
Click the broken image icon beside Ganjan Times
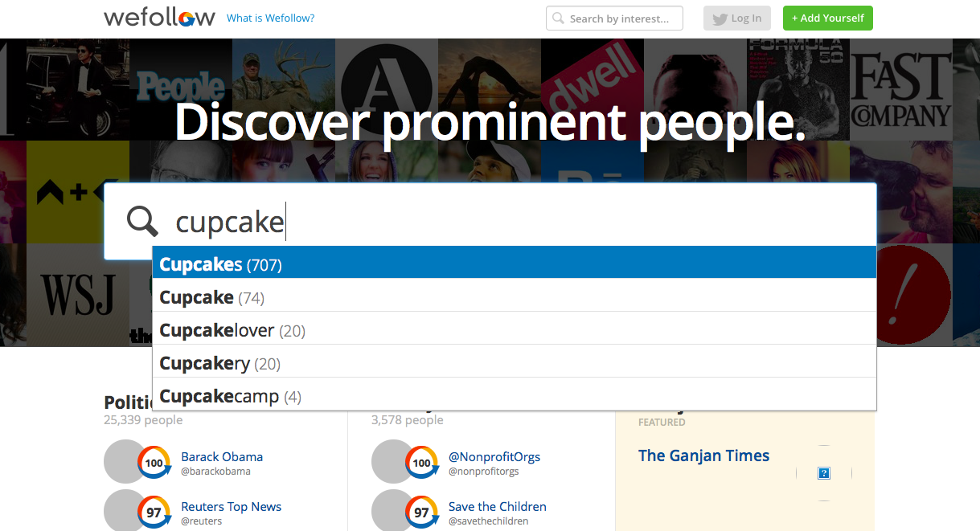pyautogui.click(x=823, y=473)
